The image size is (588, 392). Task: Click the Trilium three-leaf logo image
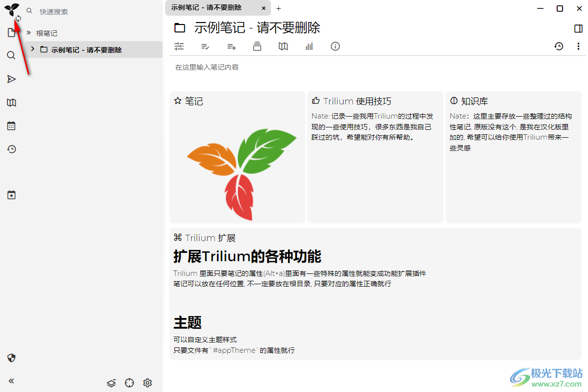tap(242, 175)
